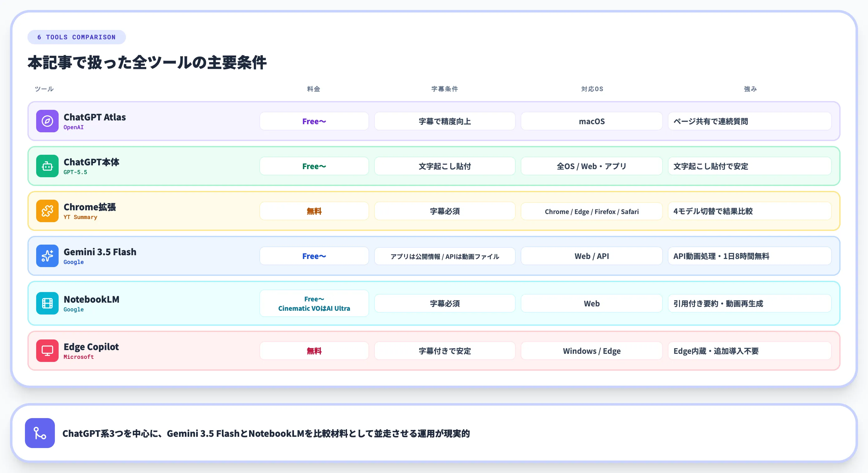The image size is (868, 473).
Task: Click the Edge内蔵・追加導入不要 cell
Action: click(x=750, y=351)
